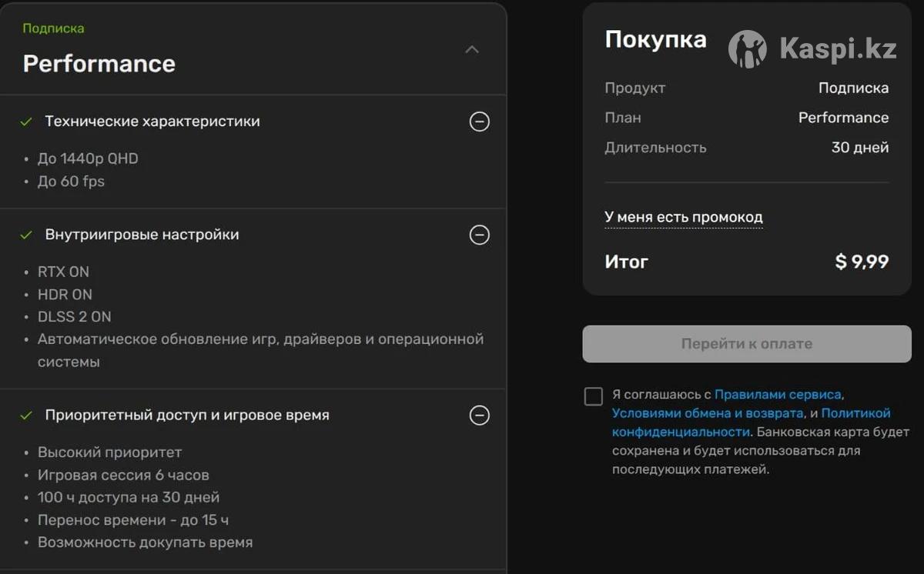The image size is (924, 574).
Task: Tick the service terms agreement checkbox
Action: pos(593,396)
